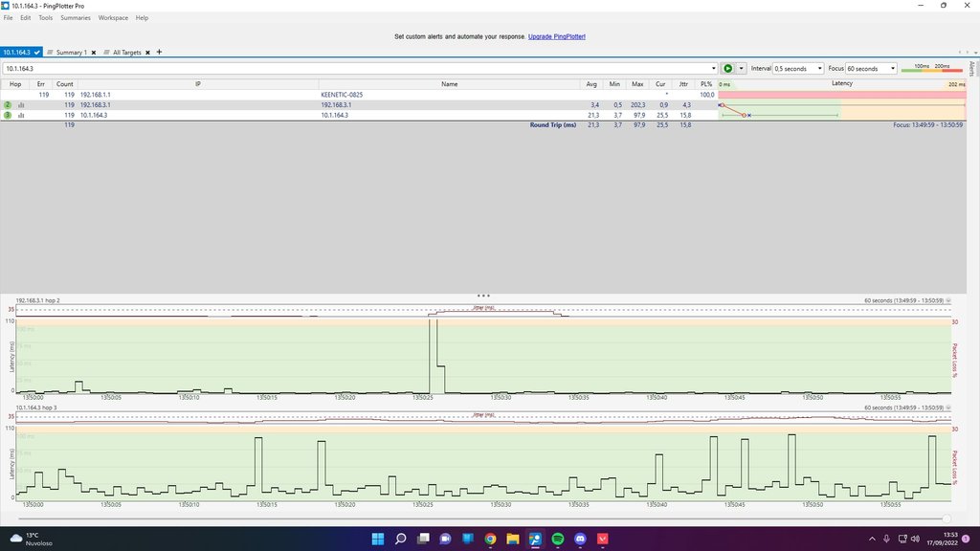Image resolution: width=980 pixels, height=551 pixels.
Task: Sort the hop table by the Avg column
Action: [x=591, y=84]
